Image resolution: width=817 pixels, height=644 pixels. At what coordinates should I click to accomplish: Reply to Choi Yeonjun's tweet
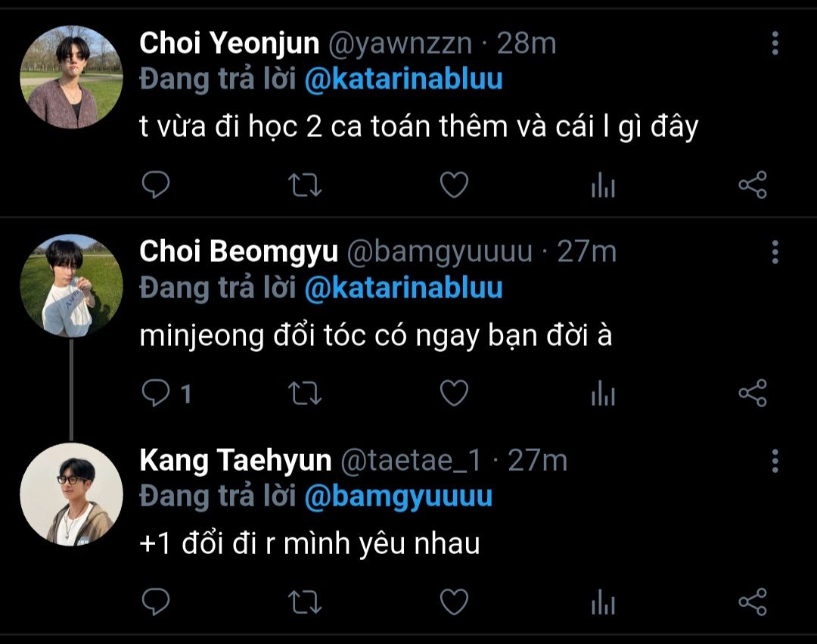coord(156,185)
